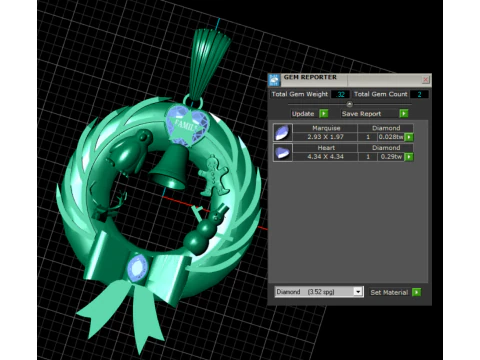Click the oval gem on the bow

tap(137, 268)
